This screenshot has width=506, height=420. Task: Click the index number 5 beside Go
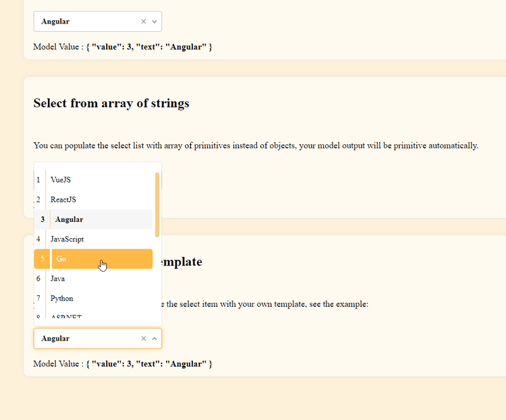pyautogui.click(x=42, y=259)
